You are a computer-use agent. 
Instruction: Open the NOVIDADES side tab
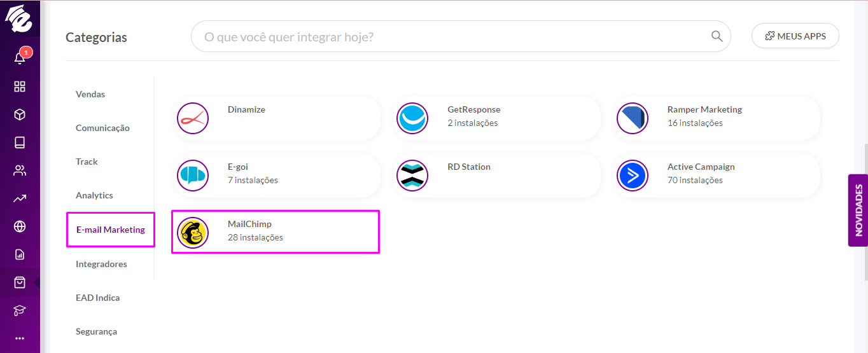tap(858, 211)
